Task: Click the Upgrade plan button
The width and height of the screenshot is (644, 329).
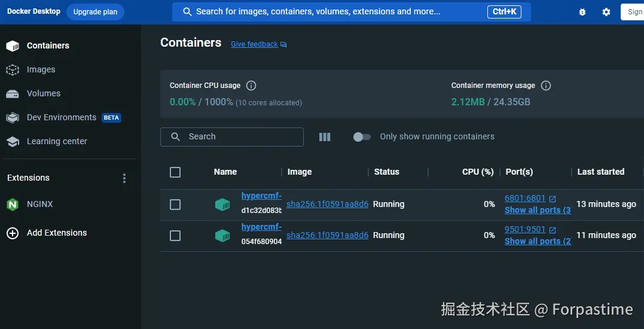Action: [x=95, y=12]
